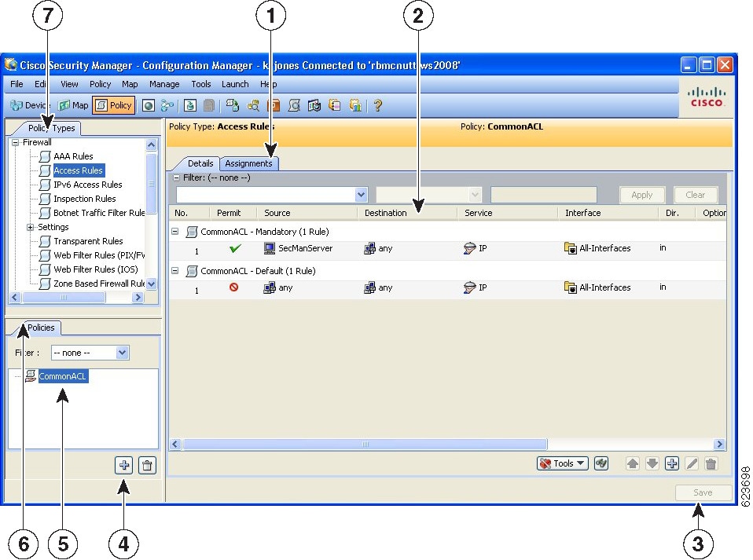Open the second filter operator dropdown
This screenshot has height=560, width=753.
[475, 195]
